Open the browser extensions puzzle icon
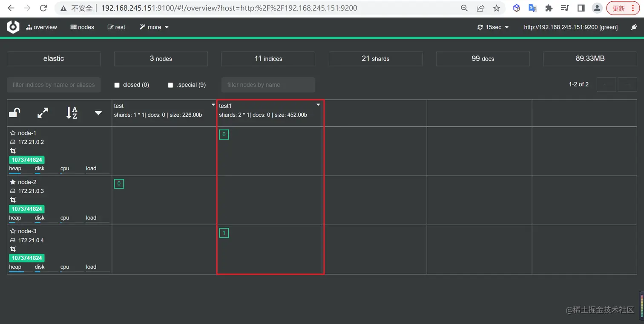 coord(549,8)
